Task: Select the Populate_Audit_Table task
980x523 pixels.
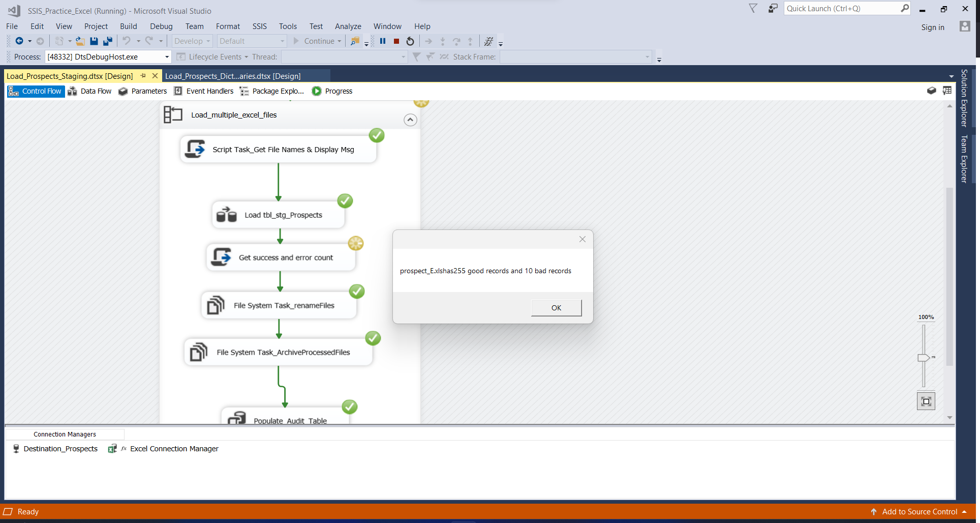Action: coord(285,417)
